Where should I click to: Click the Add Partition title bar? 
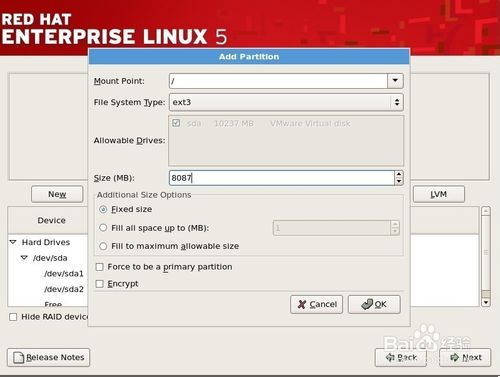[x=249, y=57]
